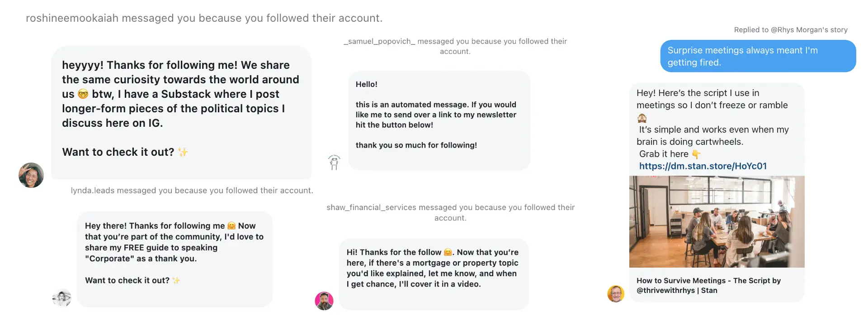
Task: Click the pointing-down emoji near the link
Action: pyautogui.click(x=696, y=154)
